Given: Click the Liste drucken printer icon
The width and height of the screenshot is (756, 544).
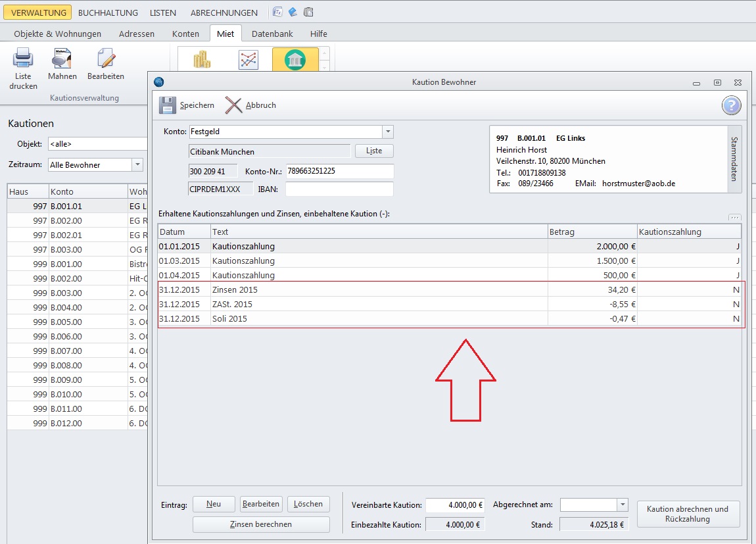Looking at the screenshot, I should (x=23, y=60).
